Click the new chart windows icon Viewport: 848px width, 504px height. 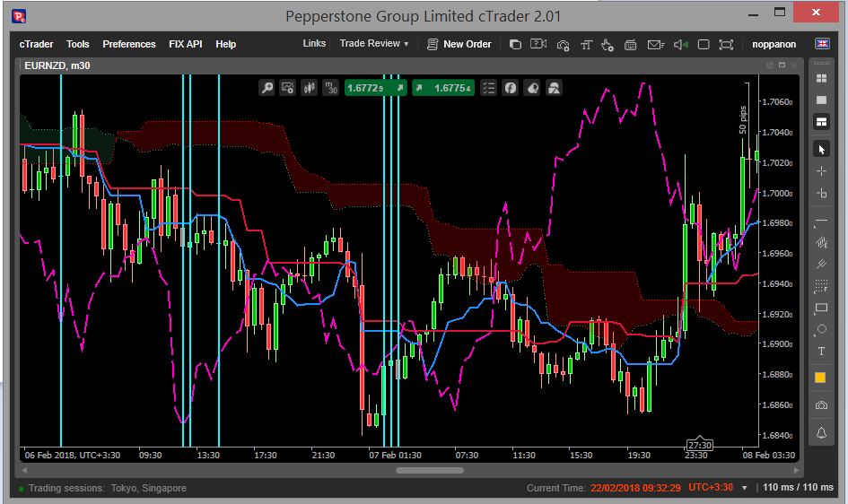coord(515,44)
